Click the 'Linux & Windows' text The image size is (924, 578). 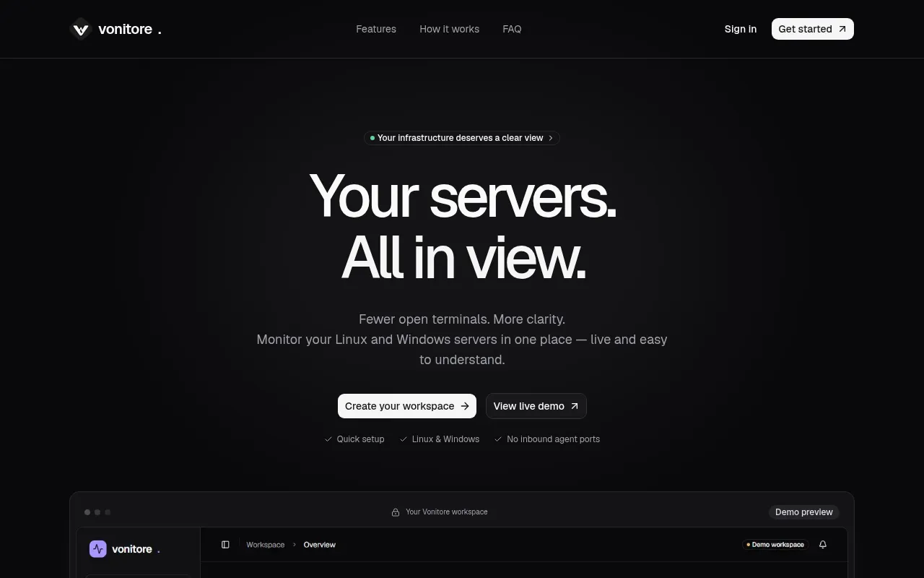pyautogui.click(x=445, y=439)
